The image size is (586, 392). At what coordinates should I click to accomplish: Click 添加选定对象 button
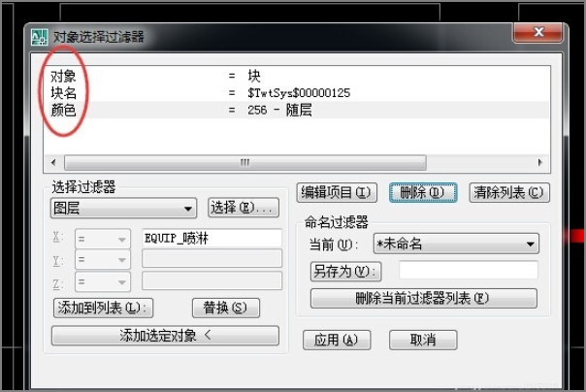click(x=165, y=336)
